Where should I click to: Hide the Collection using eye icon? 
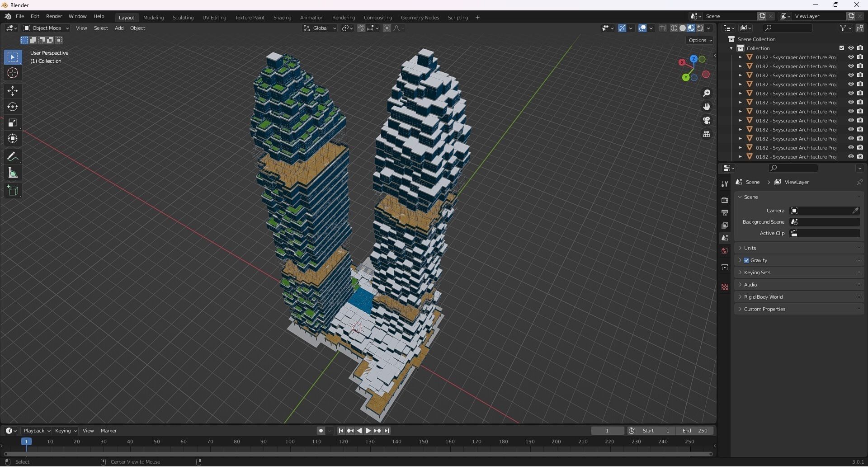851,48
